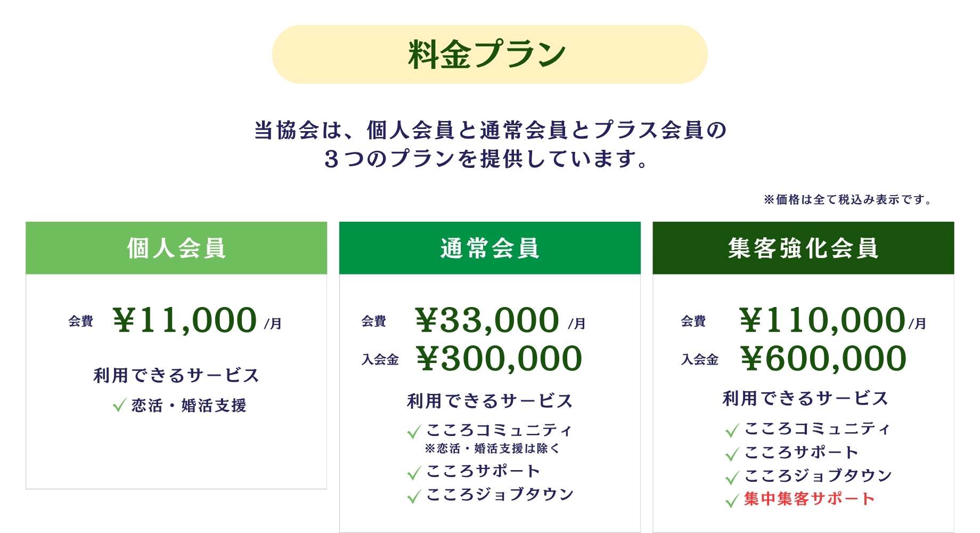Image resolution: width=980 pixels, height=533 pixels.
Task: Click the red 集中集客サポート text
Action: [x=810, y=499]
